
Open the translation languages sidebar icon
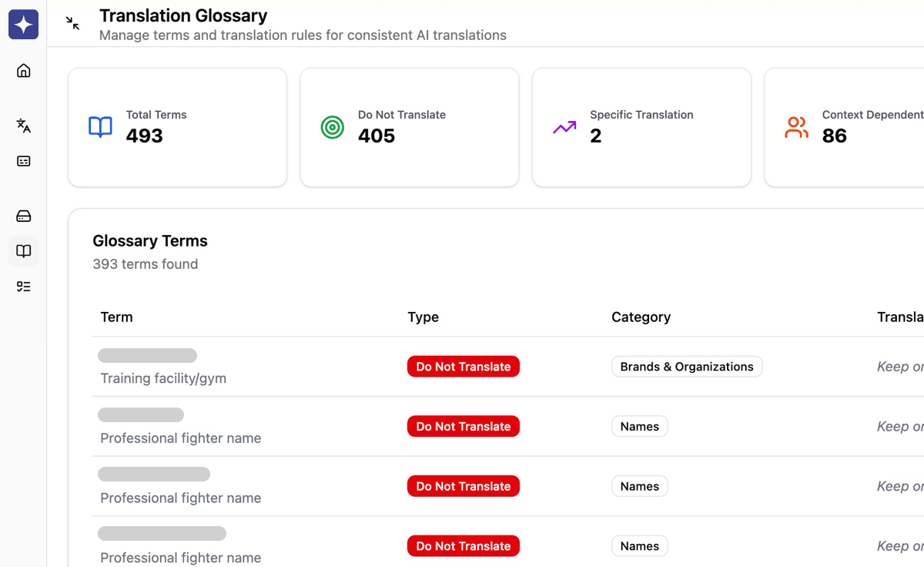tap(23, 126)
